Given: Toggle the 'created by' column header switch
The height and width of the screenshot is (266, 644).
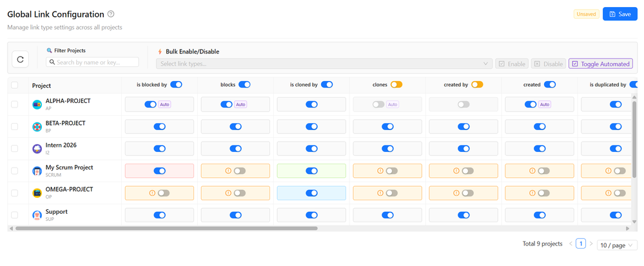Looking at the screenshot, I should (x=477, y=84).
